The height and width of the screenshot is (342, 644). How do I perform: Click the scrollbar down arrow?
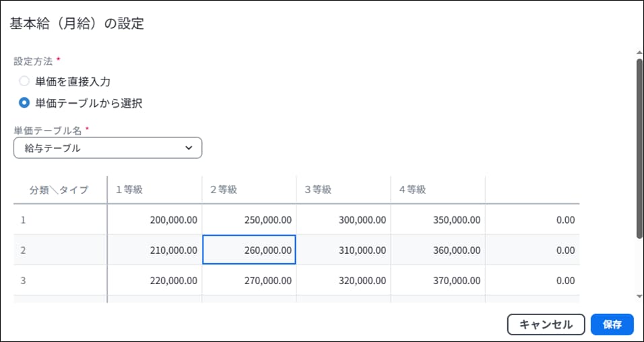639,296
